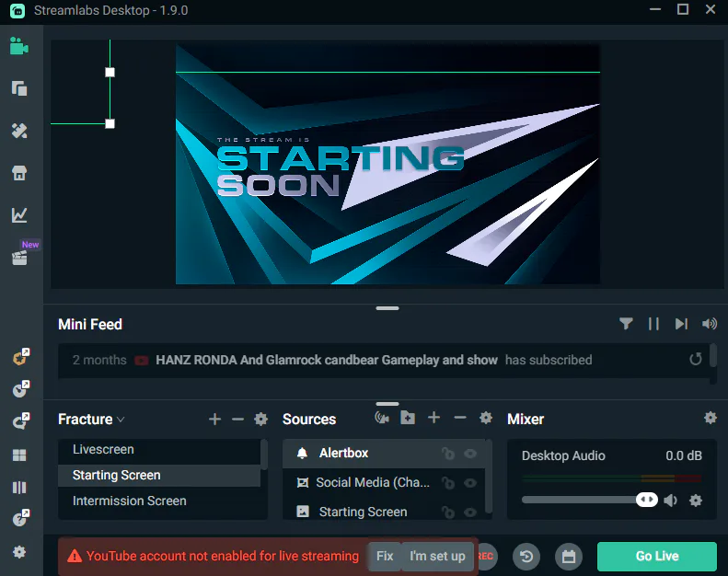Click Fix on the YouTube warning

[x=385, y=556]
